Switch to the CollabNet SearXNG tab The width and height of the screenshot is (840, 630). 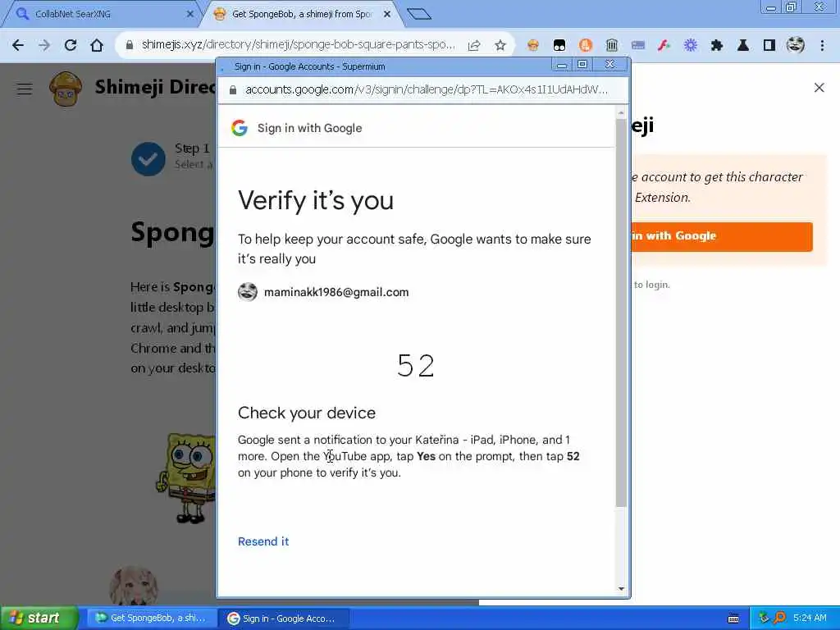click(102, 14)
